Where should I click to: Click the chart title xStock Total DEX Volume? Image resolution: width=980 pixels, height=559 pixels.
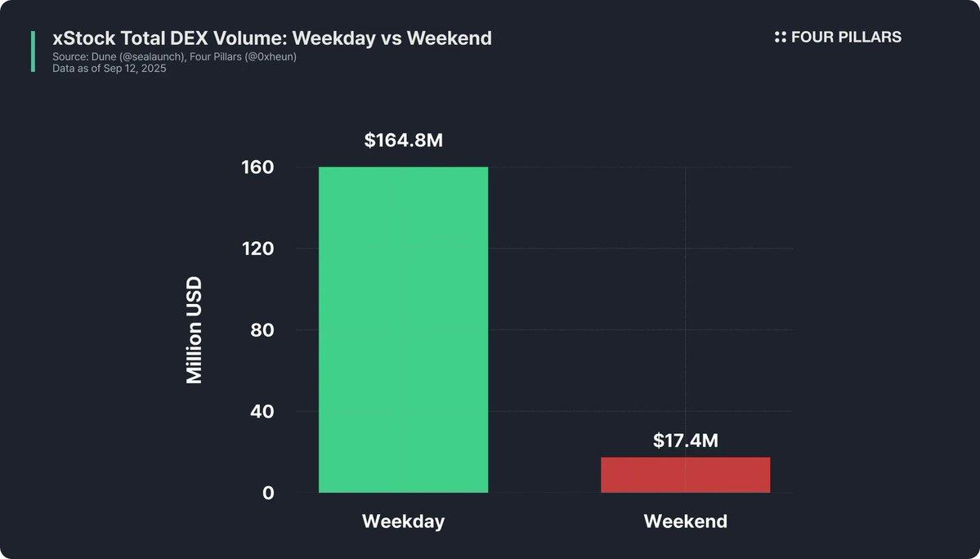[x=272, y=38]
